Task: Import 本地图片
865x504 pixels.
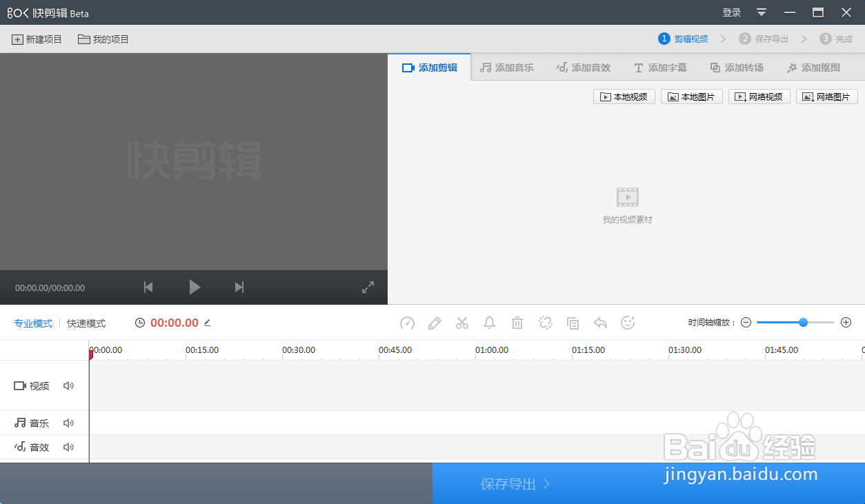Action: (x=692, y=97)
